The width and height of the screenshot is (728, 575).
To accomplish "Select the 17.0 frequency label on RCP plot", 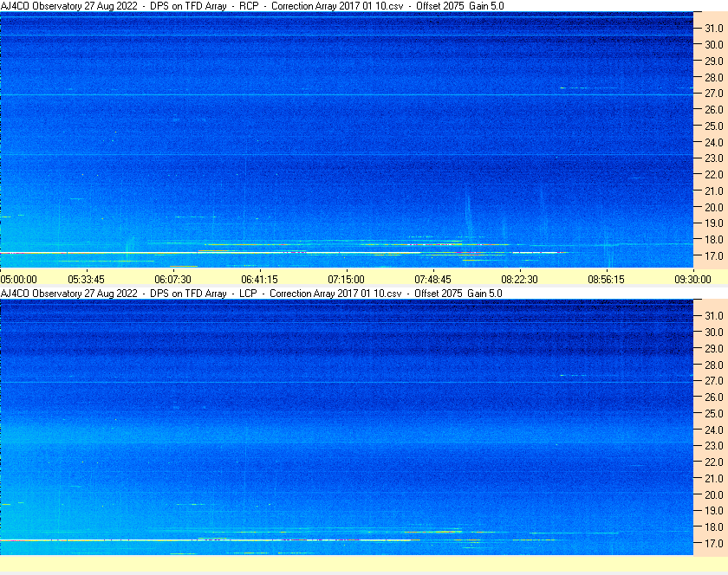I will point(714,255).
